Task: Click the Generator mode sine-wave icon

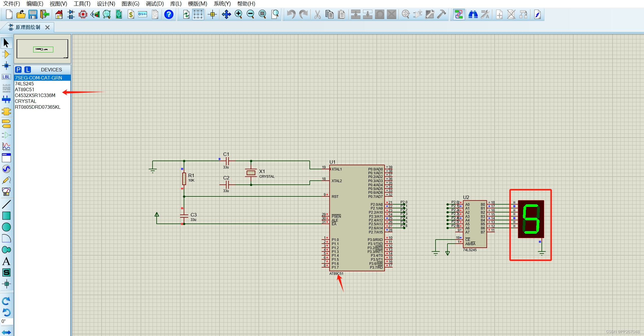Action: [6, 169]
